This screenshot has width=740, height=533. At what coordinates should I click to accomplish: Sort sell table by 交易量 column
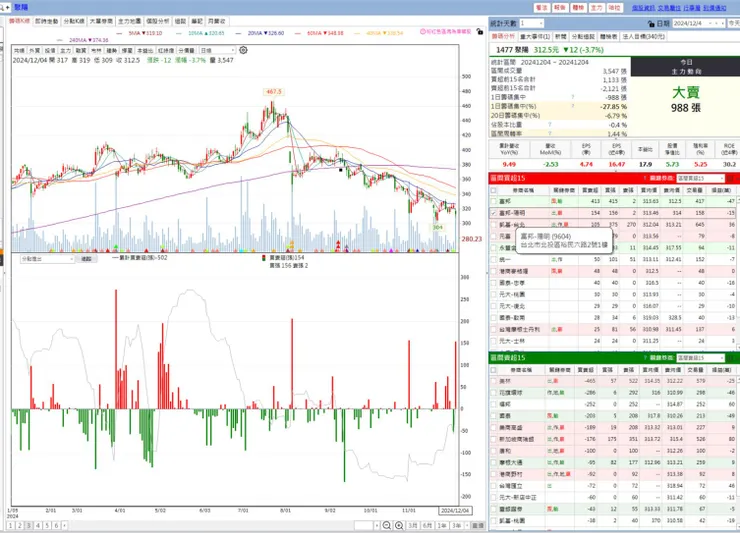[x=695, y=370]
